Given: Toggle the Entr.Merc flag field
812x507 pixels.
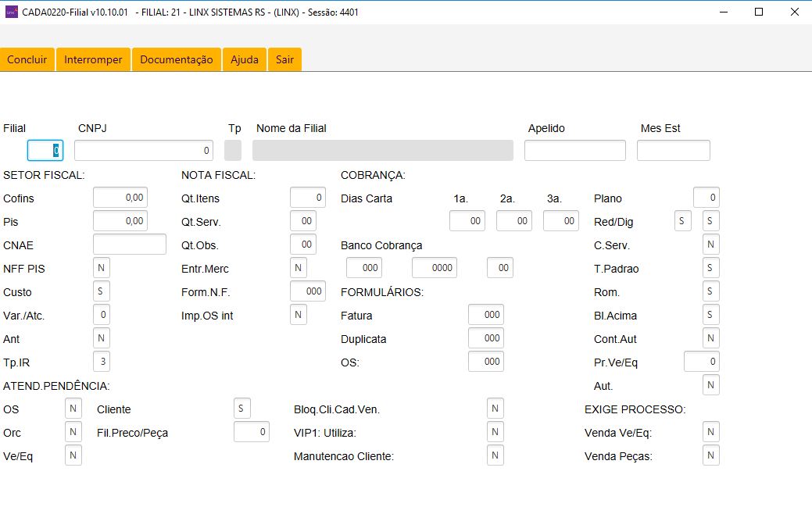Looking at the screenshot, I should pos(299,268).
